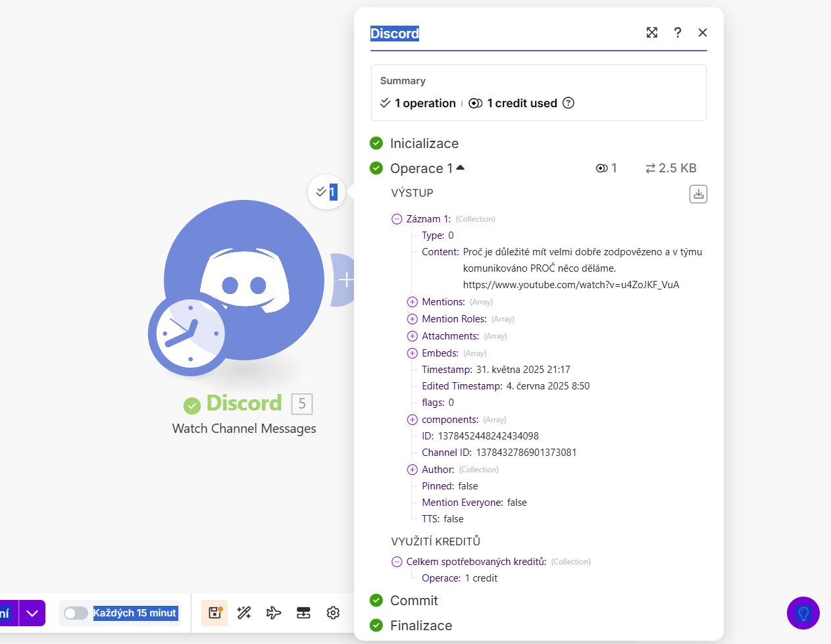This screenshot has width=831, height=644.
Task: Click the auto-align magic wand icon
Action: tap(244, 613)
